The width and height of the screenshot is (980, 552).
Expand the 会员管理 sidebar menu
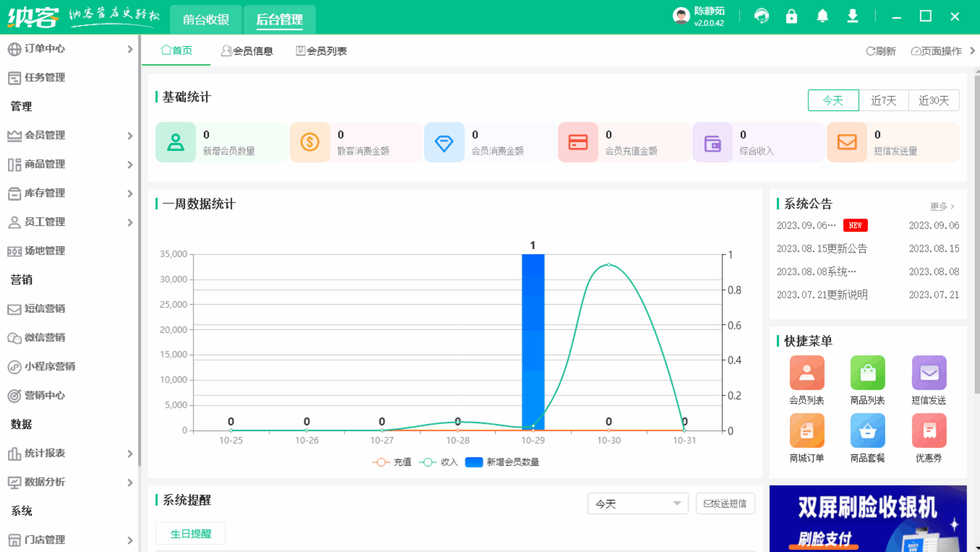44,135
